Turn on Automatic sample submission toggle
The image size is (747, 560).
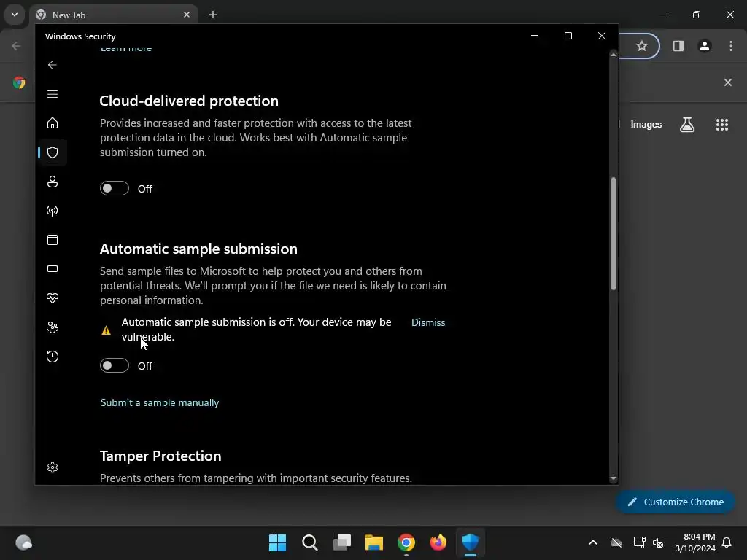tap(115, 366)
